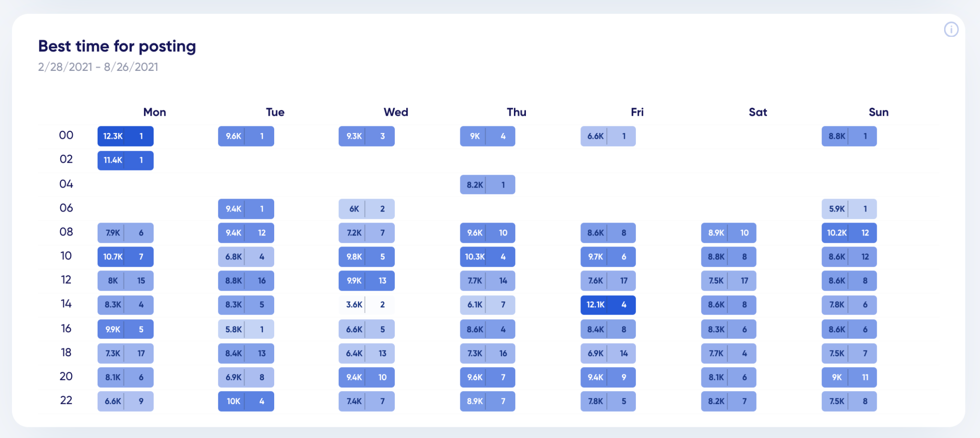This screenshot has height=438, width=980.
Task: Click Sunday 06 cell showing 5.9K
Action: (x=849, y=209)
